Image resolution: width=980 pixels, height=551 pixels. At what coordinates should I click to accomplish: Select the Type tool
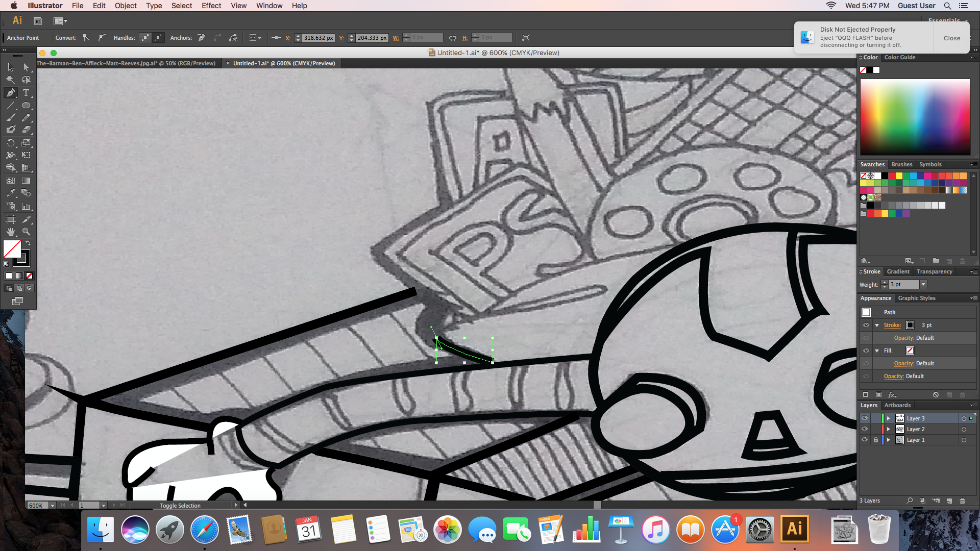[26, 93]
